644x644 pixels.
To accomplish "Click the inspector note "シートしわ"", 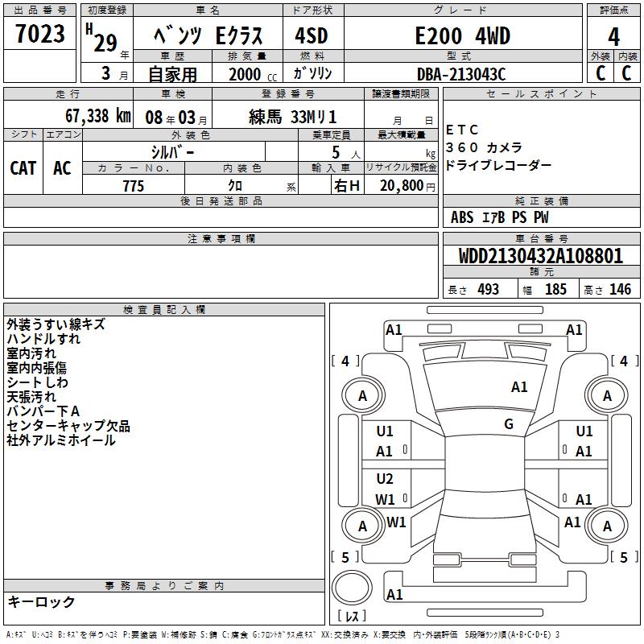I will (37, 382).
